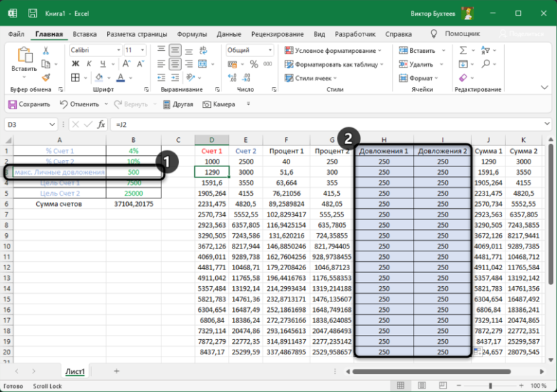The height and width of the screenshot is (392, 557).
Task: Click the Камера quick access button
Action: (x=219, y=104)
